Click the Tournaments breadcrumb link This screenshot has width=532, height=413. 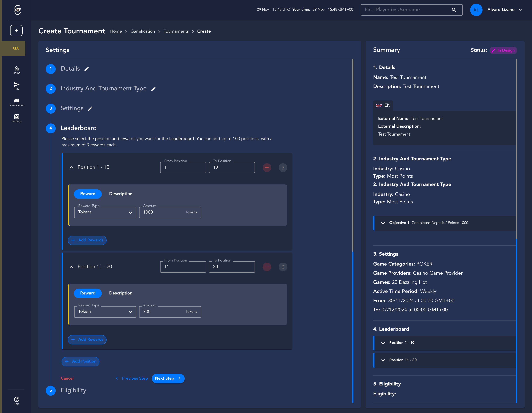click(x=176, y=31)
